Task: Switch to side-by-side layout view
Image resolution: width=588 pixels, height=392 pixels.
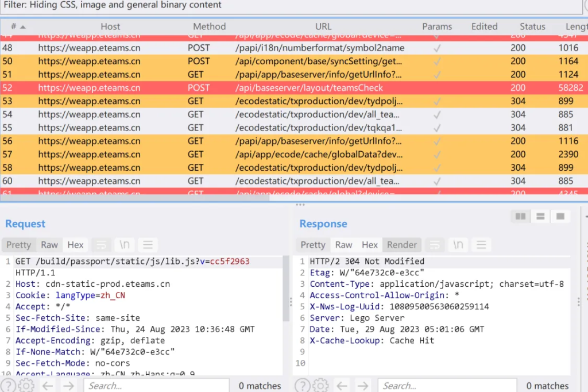Action: [521, 217]
